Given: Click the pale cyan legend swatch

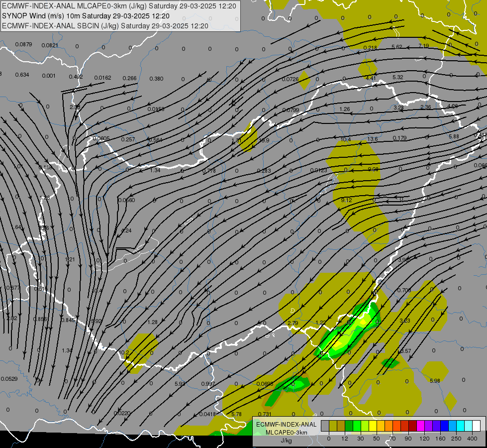Looking at the screenshot, I should pos(469,426).
